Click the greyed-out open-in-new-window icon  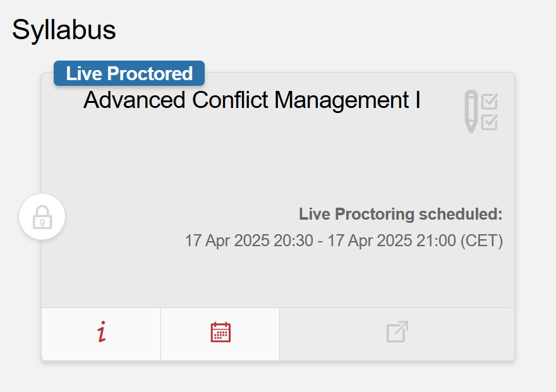pyautogui.click(x=397, y=333)
